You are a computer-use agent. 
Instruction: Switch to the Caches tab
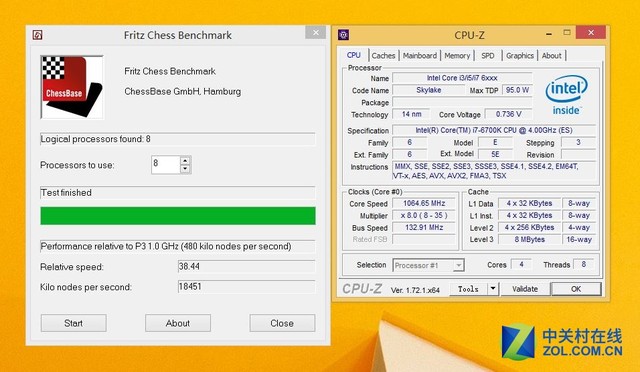tap(383, 56)
